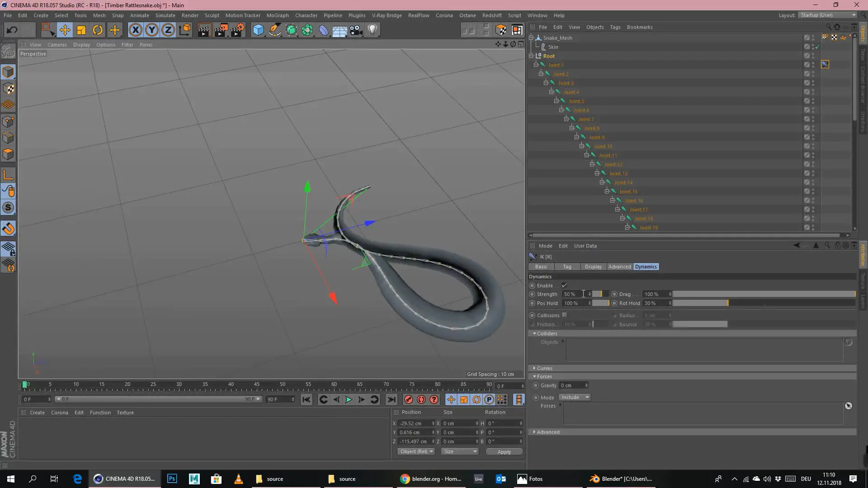Click the Apply button
This screenshot has width=868, height=488.
[504, 452]
